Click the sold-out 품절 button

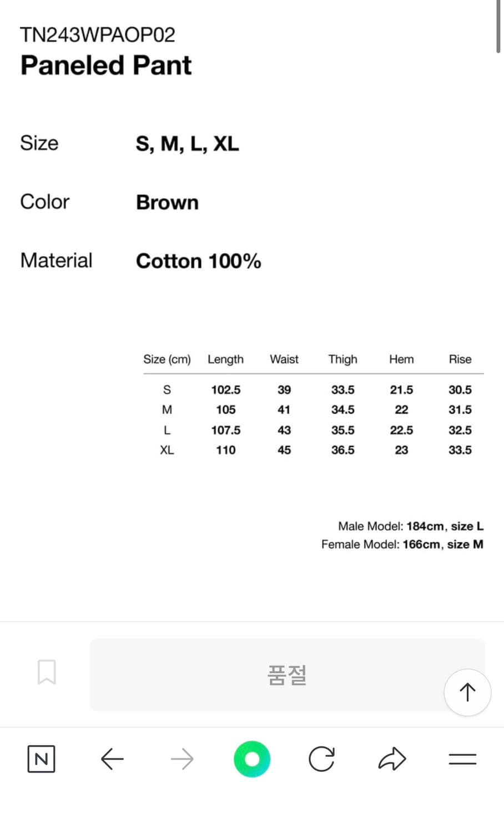(x=287, y=675)
